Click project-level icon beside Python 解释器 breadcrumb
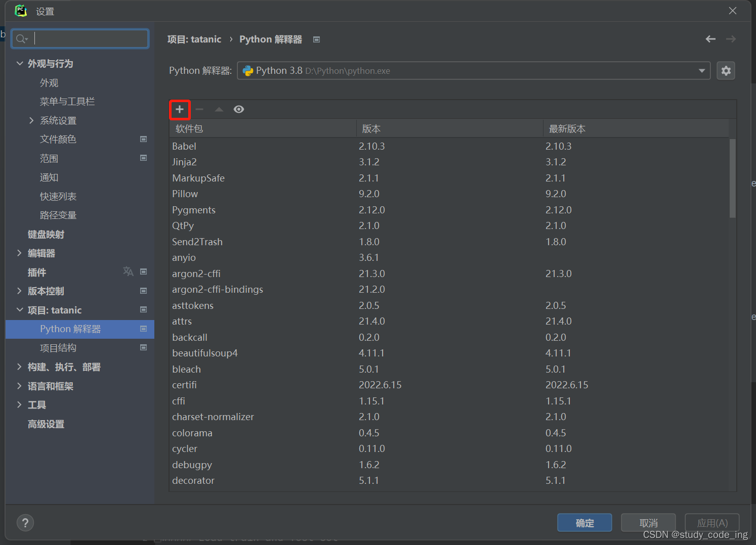Viewport: 756px width, 545px height. tap(317, 39)
